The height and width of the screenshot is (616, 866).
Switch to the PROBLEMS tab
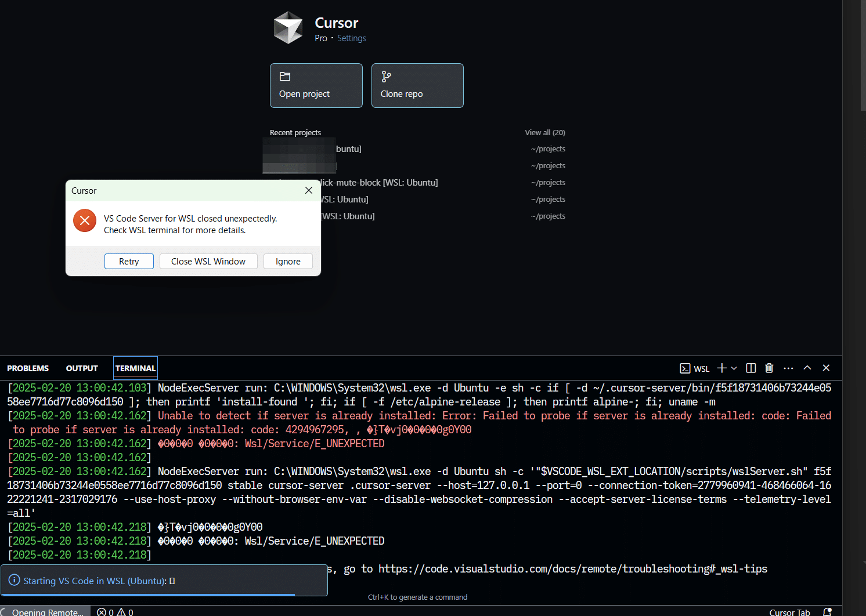click(28, 368)
